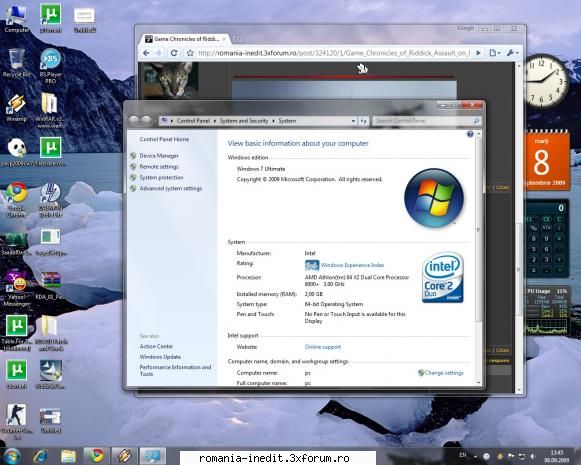Open the Remote settings link

tap(159, 167)
